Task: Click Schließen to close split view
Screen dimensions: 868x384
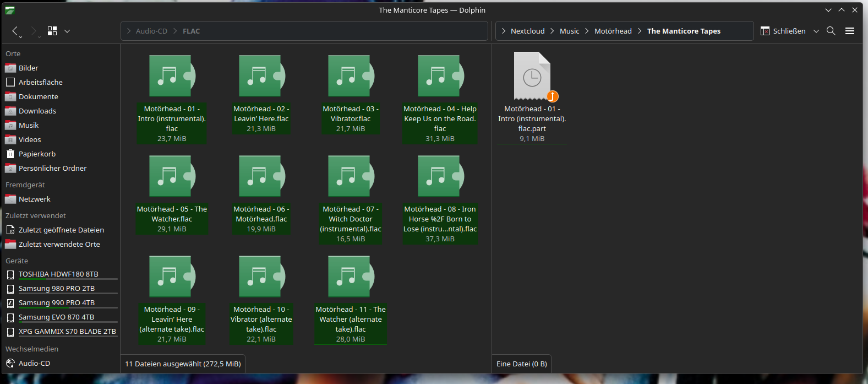Action: tap(783, 31)
